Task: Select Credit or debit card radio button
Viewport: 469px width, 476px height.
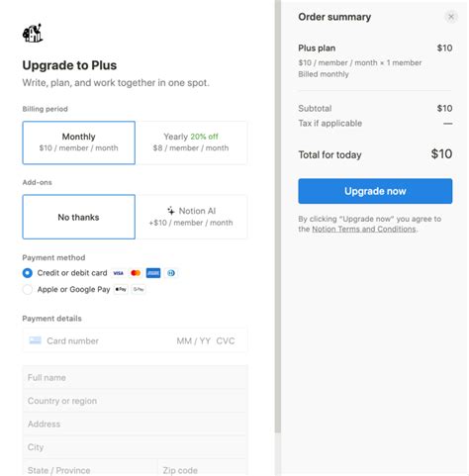Action: (28, 273)
